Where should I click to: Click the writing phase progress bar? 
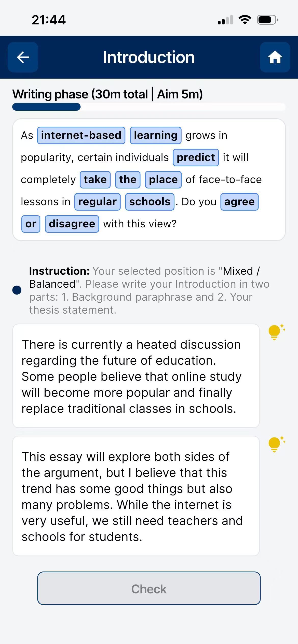point(149,107)
